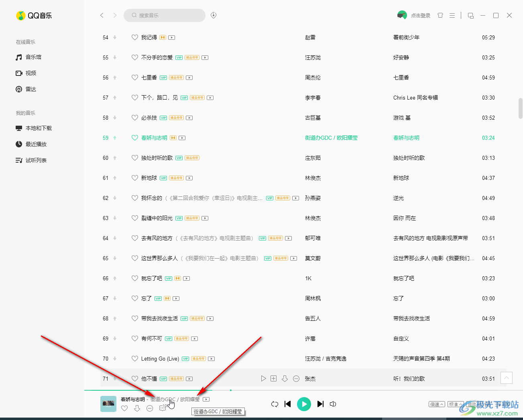Open 音乐馆 in the sidebar
This screenshot has height=420, width=523.
(x=28, y=57)
